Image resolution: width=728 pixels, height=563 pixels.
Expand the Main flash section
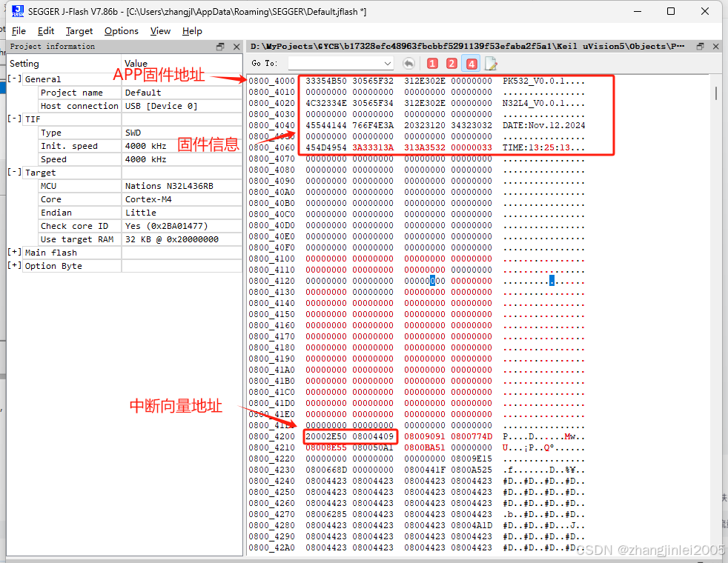pos(14,253)
